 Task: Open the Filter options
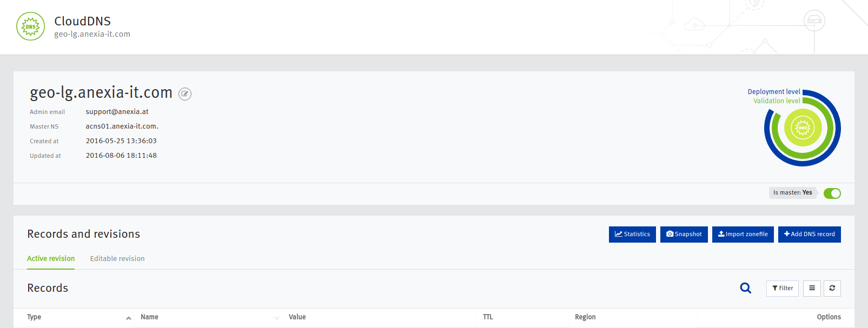tap(783, 289)
